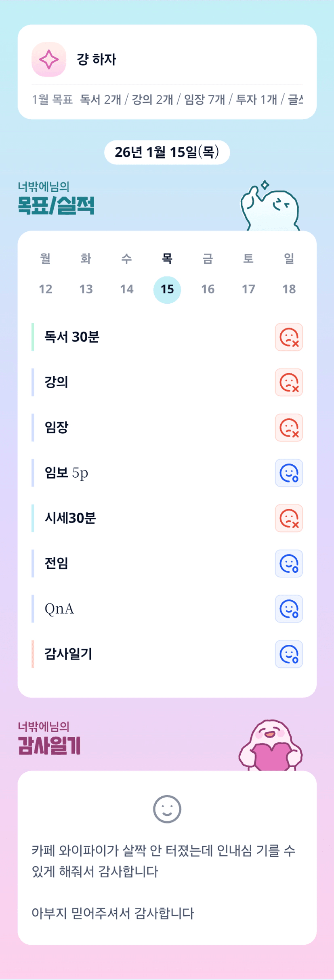Viewport: 334px width, 980px height.
Task: Click the smiley face in gratitude diary card
Action: click(167, 809)
